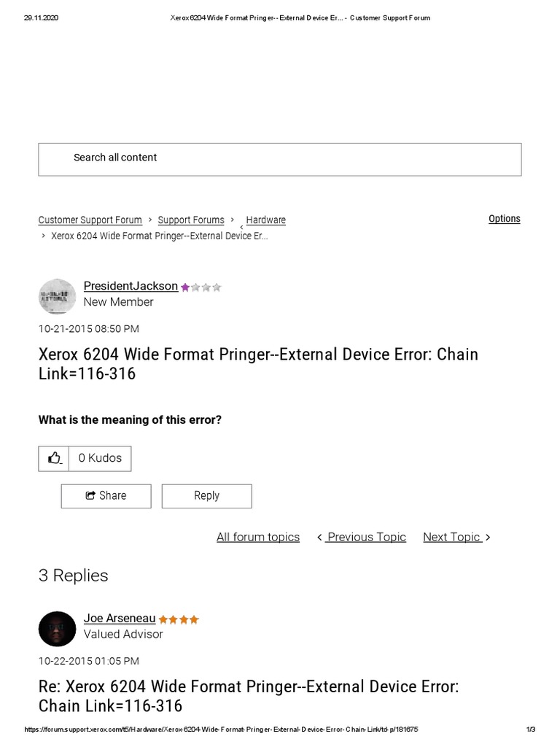Click the 0 Kudos count
This screenshot has height=747, width=560.
(100, 458)
